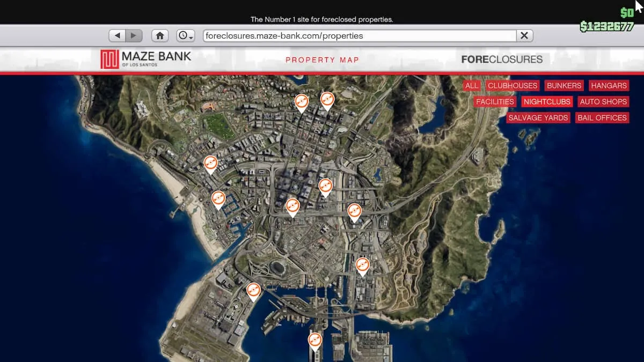Image resolution: width=644 pixels, height=362 pixels.
Task: Click the Foreclosures header logo
Action: coord(502,60)
